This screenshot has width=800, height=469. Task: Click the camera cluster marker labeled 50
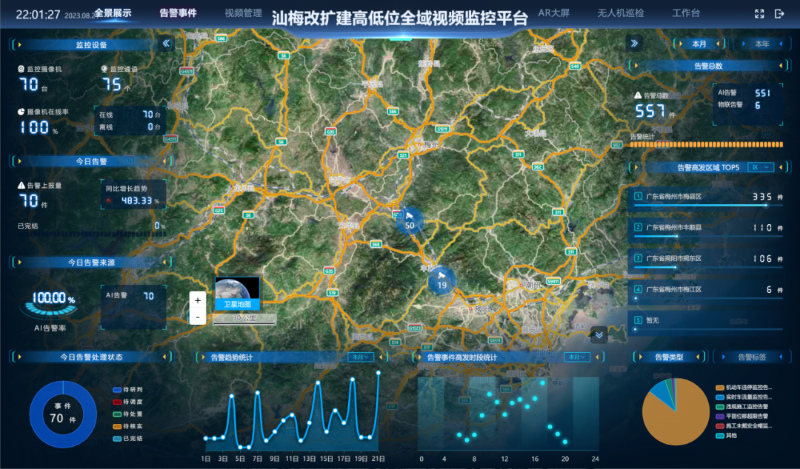click(x=409, y=220)
